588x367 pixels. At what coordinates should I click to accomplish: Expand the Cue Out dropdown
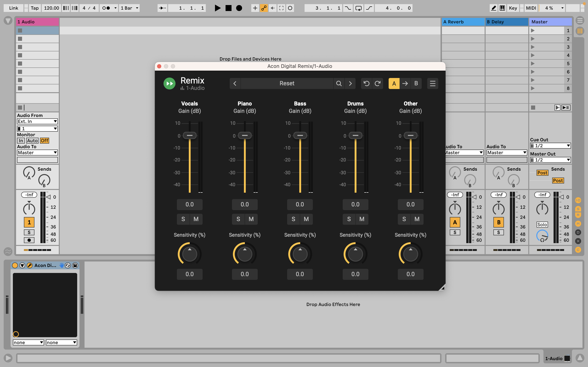click(x=550, y=146)
